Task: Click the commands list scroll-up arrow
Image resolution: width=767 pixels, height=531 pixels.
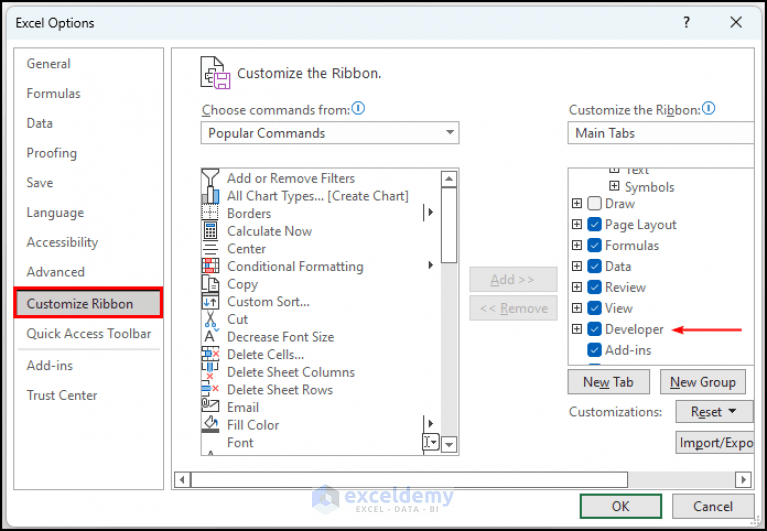Action: click(x=449, y=178)
